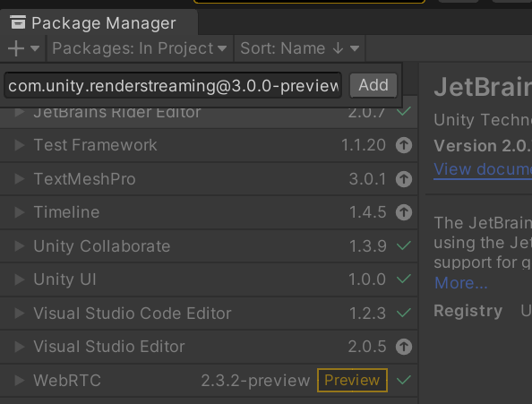This screenshot has width=532, height=404.
Task: Click Timeline update available icon
Action: click(x=404, y=212)
